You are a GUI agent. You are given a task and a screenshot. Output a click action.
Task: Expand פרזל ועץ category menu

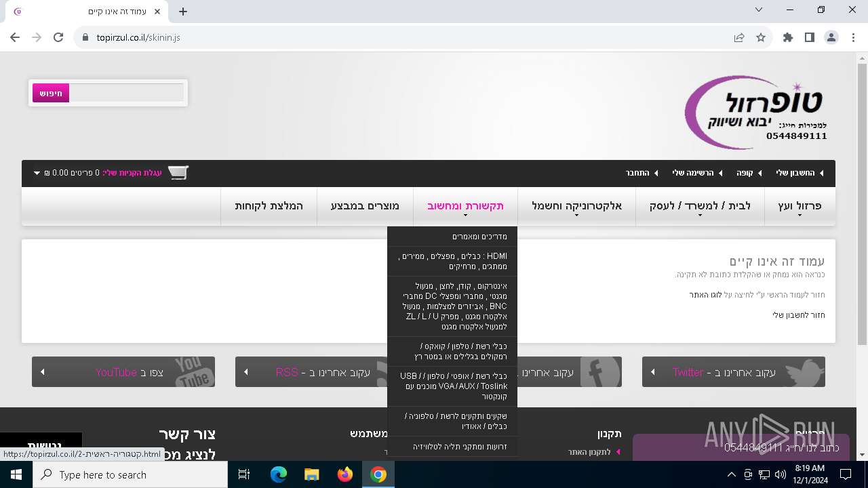[x=800, y=206]
